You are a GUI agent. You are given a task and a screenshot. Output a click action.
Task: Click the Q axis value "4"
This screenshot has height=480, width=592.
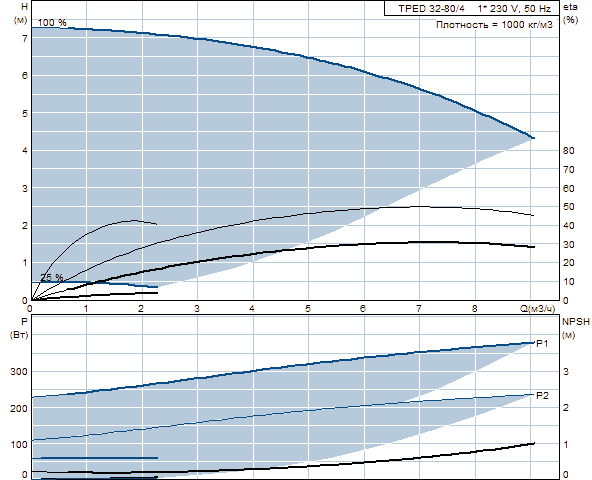(x=252, y=309)
